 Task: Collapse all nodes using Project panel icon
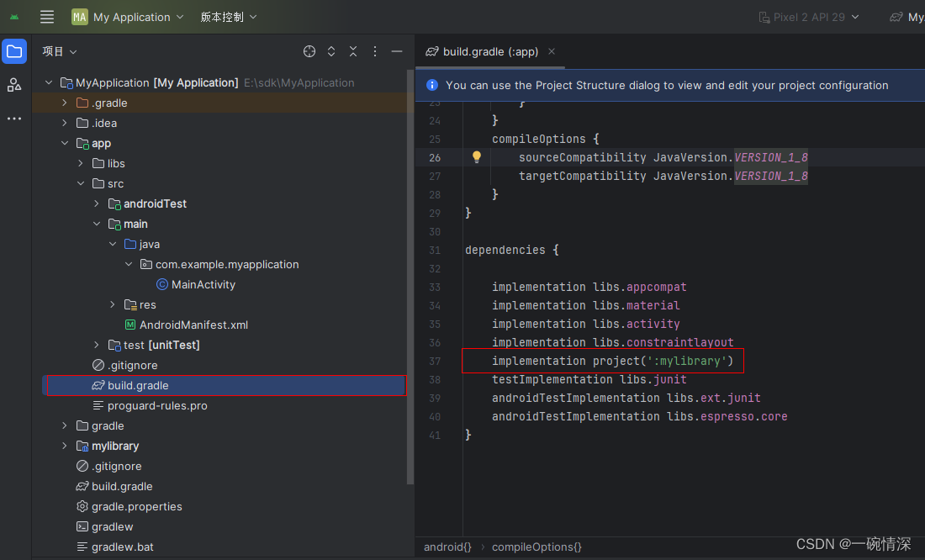coord(352,51)
